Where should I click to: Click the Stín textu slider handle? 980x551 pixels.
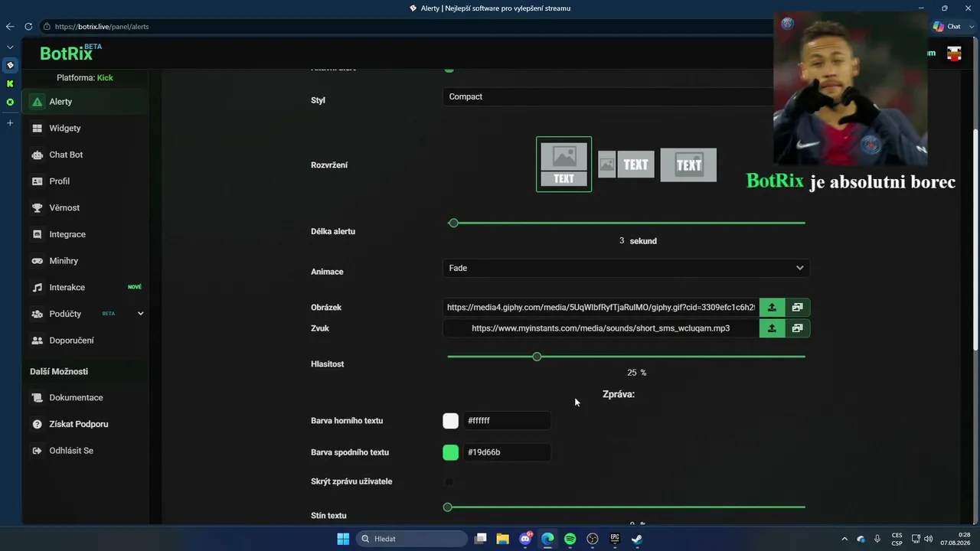(448, 507)
